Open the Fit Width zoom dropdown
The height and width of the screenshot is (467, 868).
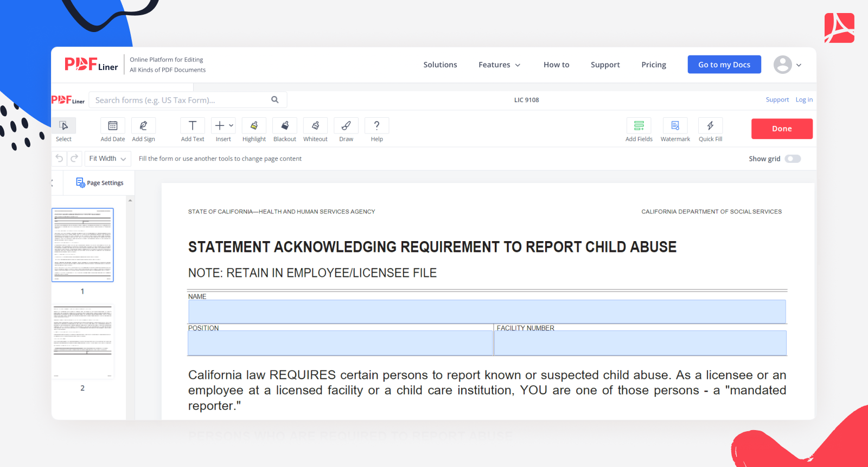pyautogui.click(x=107, y=159)
